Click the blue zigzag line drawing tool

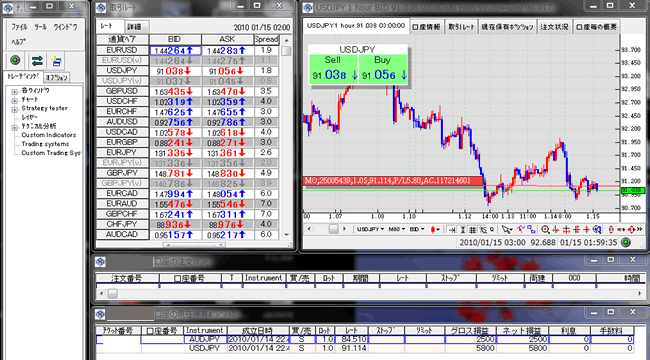pos(521,229)
